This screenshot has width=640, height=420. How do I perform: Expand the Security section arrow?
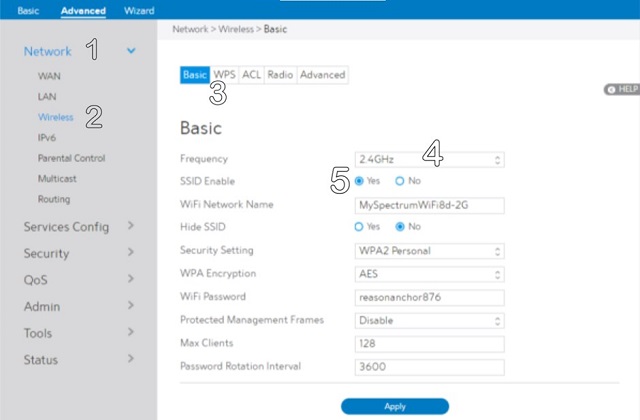coord(131,253)
